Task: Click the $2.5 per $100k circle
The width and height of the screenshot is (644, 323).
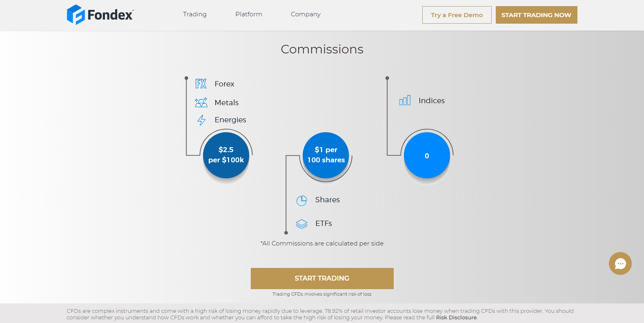Action: click(x=226, y=155)
